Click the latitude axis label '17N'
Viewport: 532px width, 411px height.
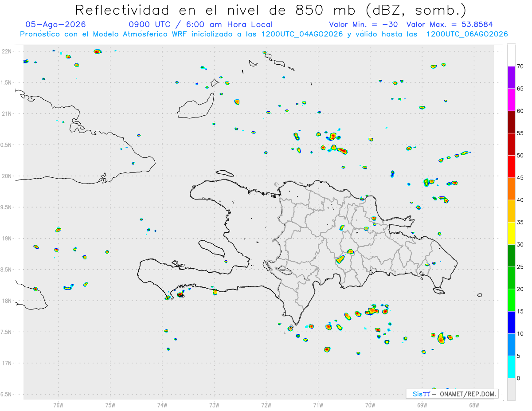[x=7, y=363]
